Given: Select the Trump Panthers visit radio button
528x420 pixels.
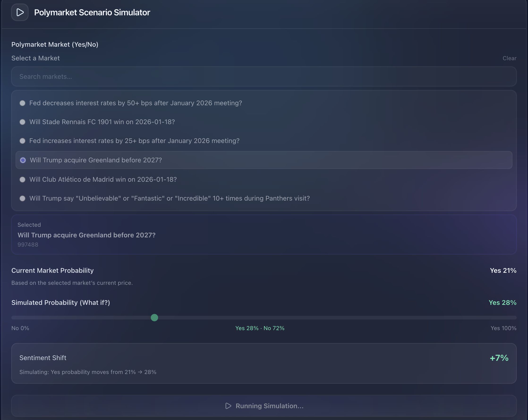Looking at the screenshot, I should point(22,198).
